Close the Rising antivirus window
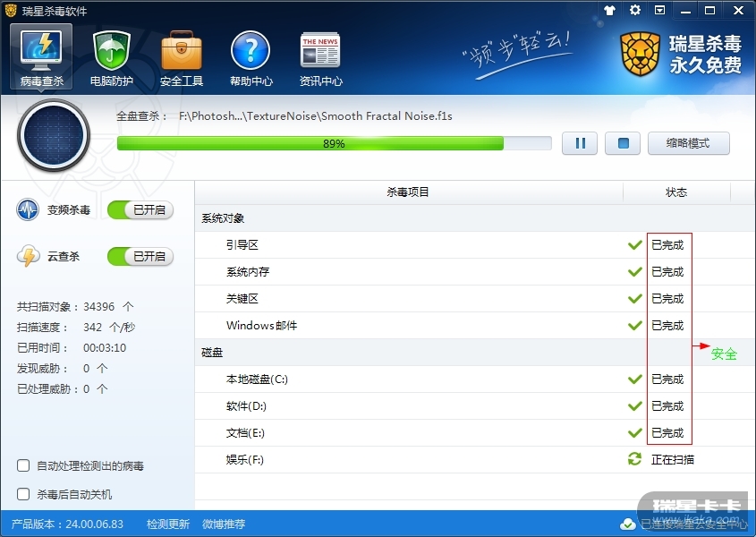The image size is (756, 537). tap(738, 10)
